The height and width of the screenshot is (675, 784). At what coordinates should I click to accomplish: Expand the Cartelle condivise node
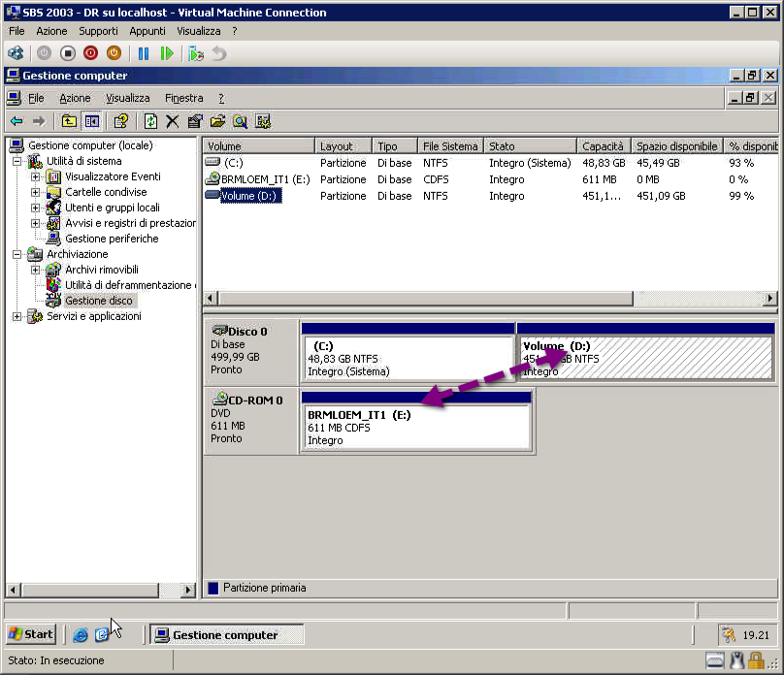[x=36, y=192]
